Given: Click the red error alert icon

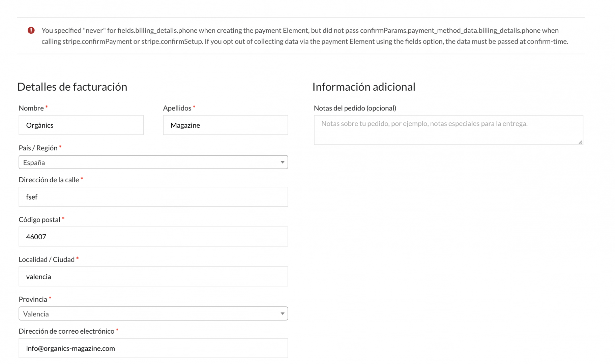Looking at the screenshot, I should click(31, 30).
